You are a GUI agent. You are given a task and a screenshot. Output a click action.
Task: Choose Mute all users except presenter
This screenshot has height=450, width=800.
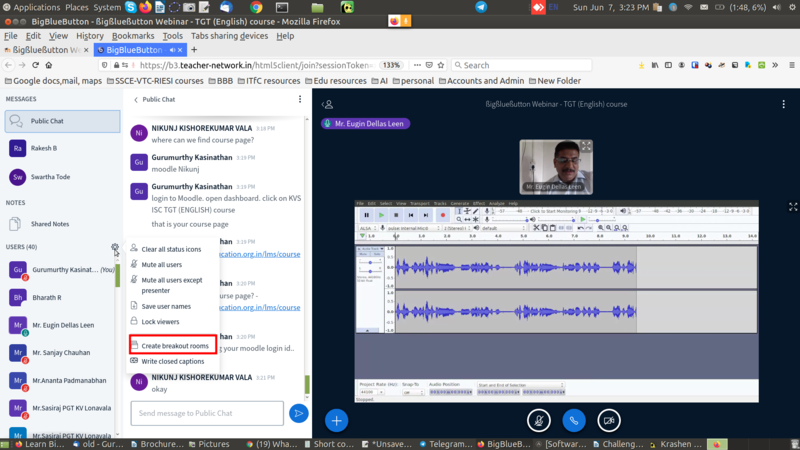[x=172, y=285]
